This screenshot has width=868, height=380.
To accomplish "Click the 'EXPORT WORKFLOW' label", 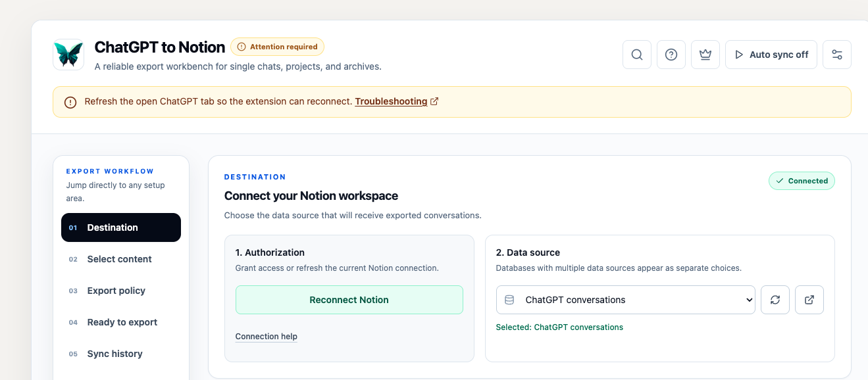I will (x=110, y=172).
